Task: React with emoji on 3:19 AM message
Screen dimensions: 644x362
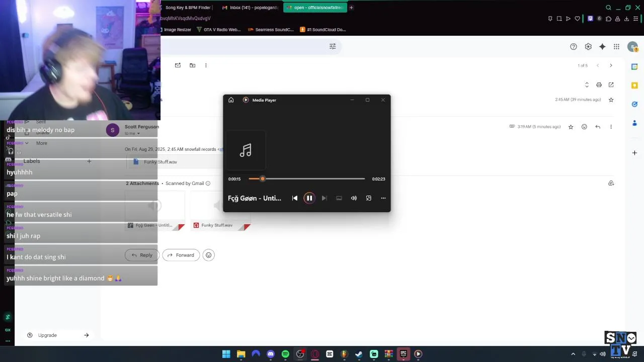Action: click(x=584, y=127)
